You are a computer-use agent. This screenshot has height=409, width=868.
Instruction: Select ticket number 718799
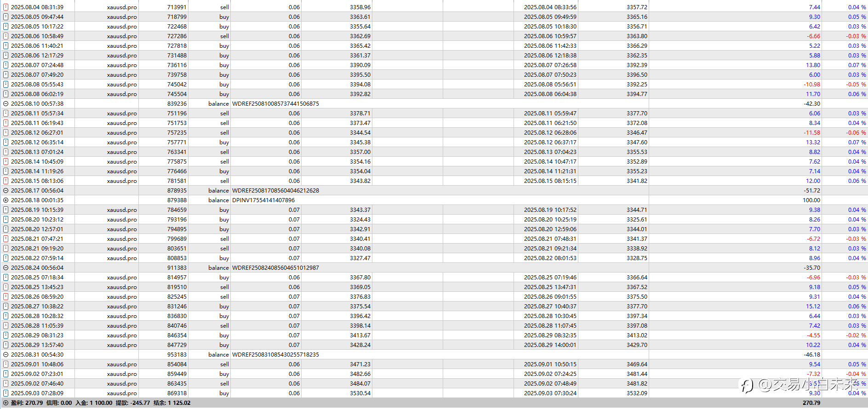(177, 17)
